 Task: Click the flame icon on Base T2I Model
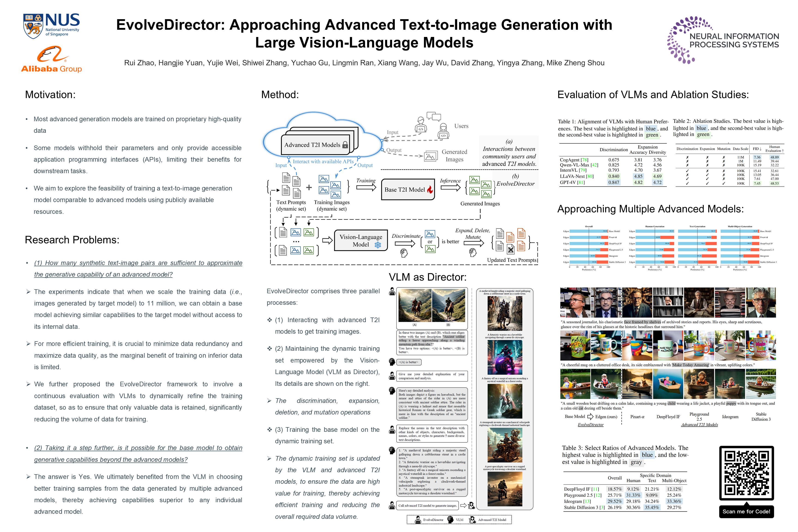430,190
